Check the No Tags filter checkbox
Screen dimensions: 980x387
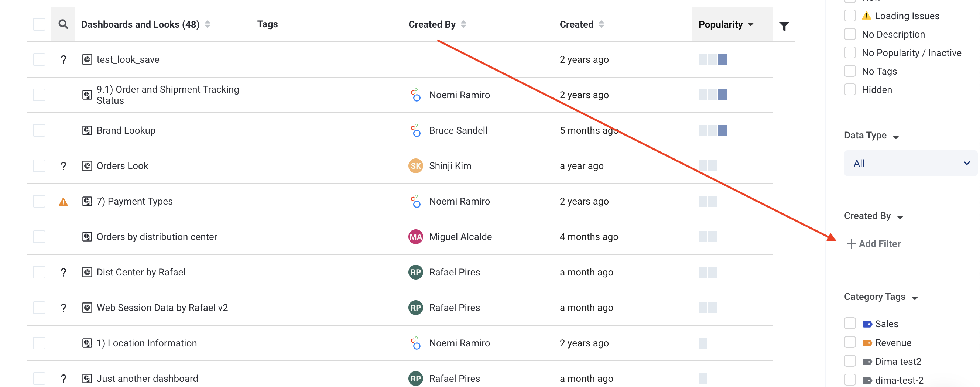coord(850,71)
